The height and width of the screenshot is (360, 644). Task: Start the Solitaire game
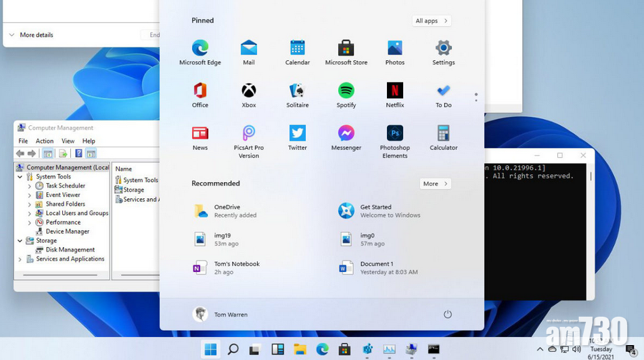(298, 95)
